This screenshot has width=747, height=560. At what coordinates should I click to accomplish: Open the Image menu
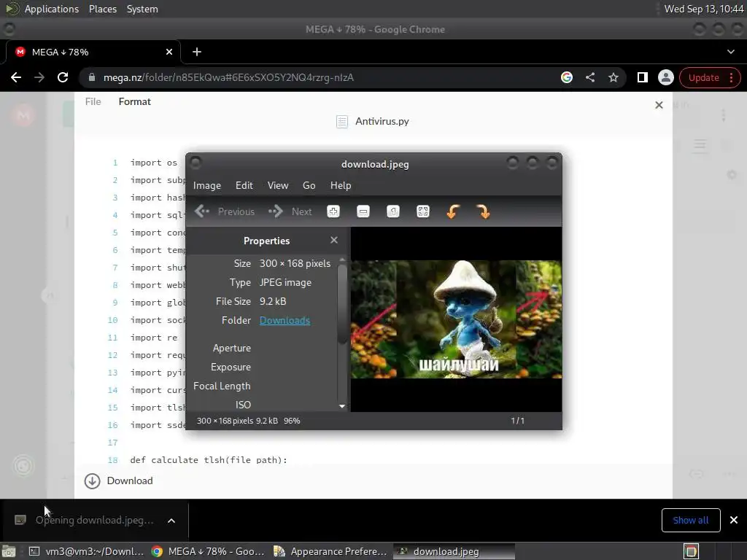tap(206, 185)
